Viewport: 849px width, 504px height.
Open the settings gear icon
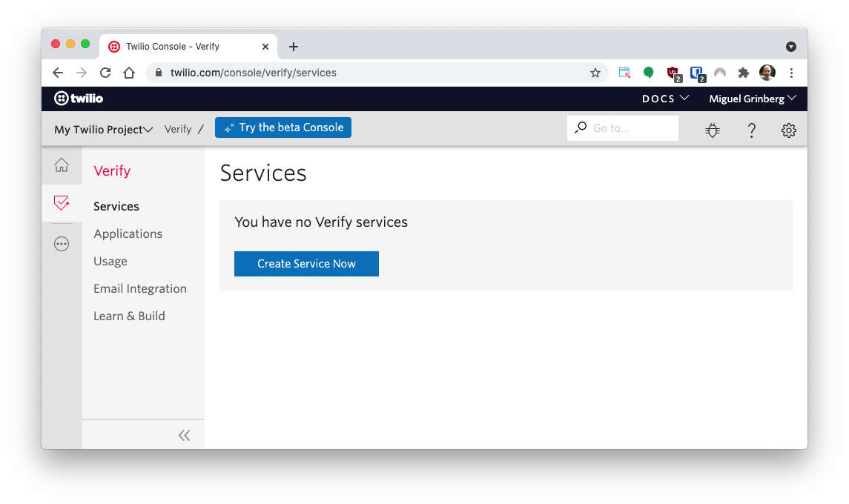click(x=789, y=130)
